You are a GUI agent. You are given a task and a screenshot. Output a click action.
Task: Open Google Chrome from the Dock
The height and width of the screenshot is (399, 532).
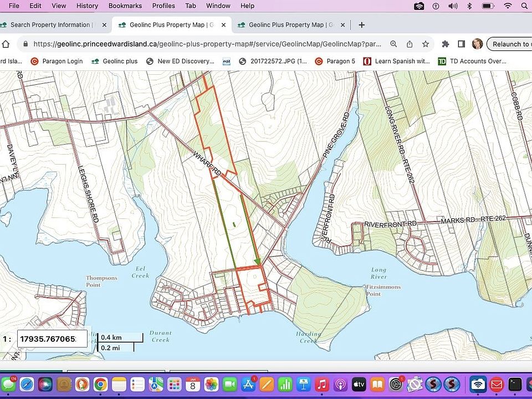101,385
